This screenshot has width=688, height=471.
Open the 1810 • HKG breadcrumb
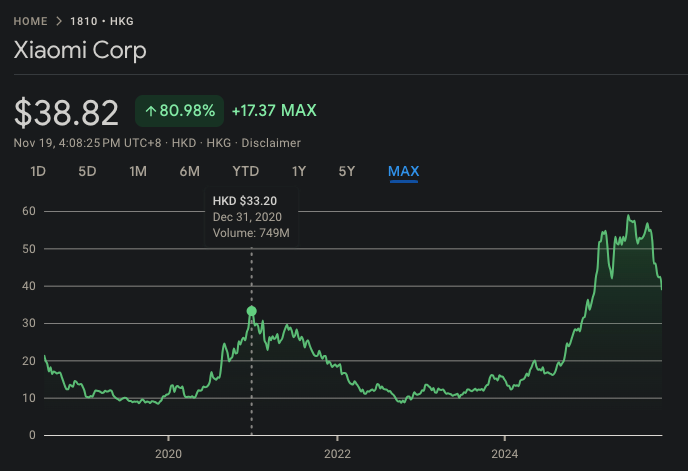(x=103, y=21)
